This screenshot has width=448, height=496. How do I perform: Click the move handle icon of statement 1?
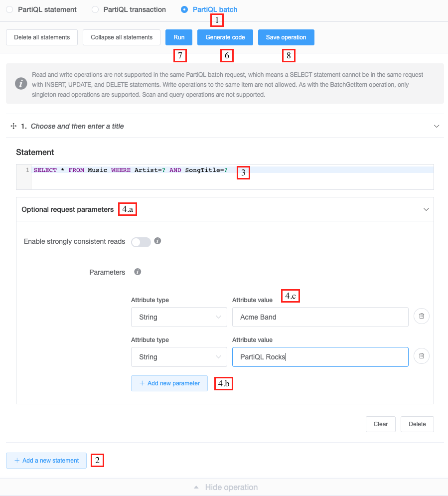(x=13, y=126)
